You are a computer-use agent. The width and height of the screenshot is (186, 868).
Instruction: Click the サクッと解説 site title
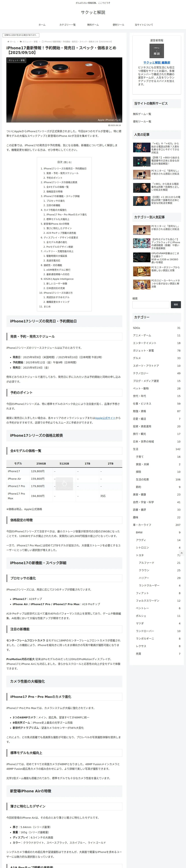tap(93, 12)
